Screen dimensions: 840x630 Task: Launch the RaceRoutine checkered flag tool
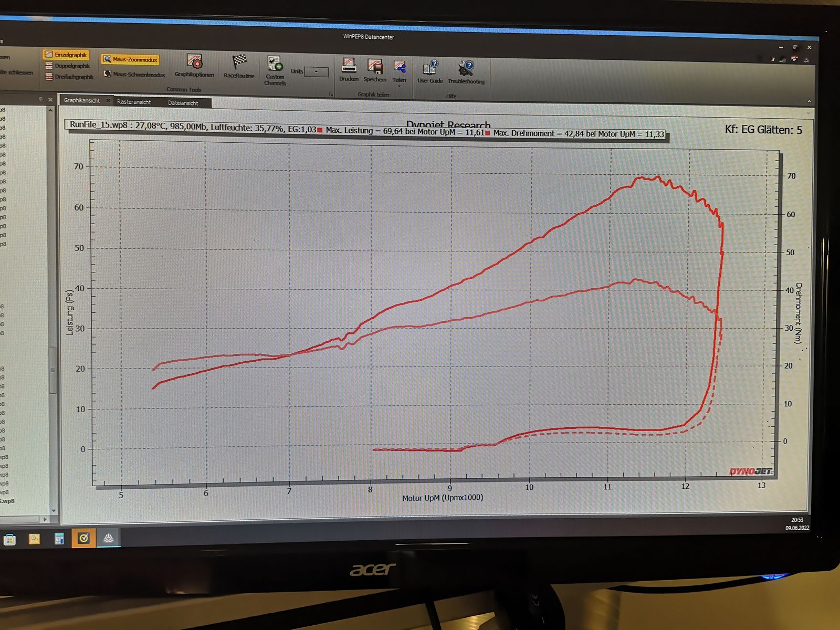(239, 66)
